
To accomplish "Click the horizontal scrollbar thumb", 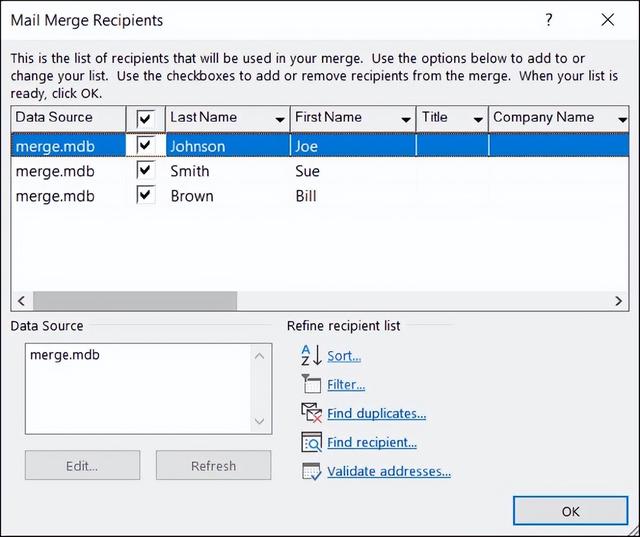I will click(135, 301).
